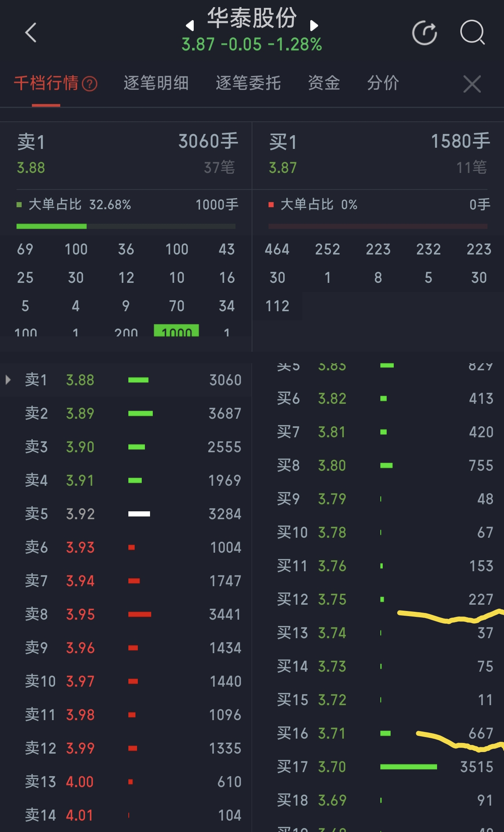Tap the 华泰股份 stock title
This screenshot has width=504, height=832.
pyautogui.click(x=252, y=18)
